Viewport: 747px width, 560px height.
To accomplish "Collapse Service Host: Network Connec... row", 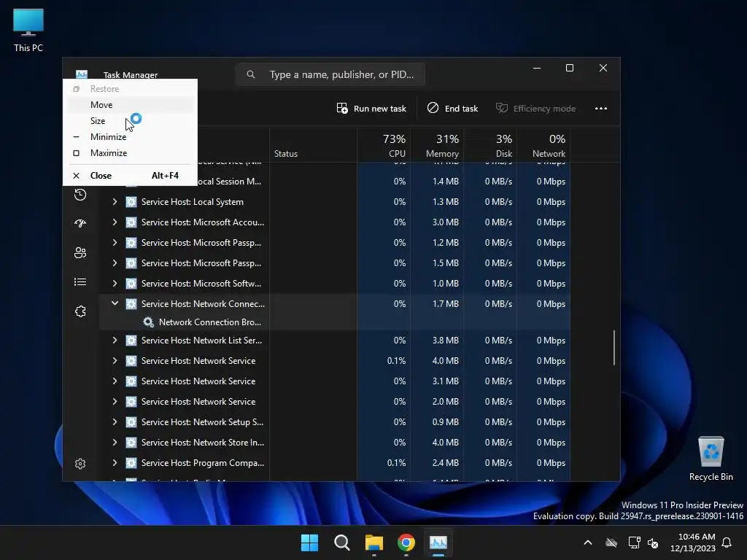I will point(115,303).
